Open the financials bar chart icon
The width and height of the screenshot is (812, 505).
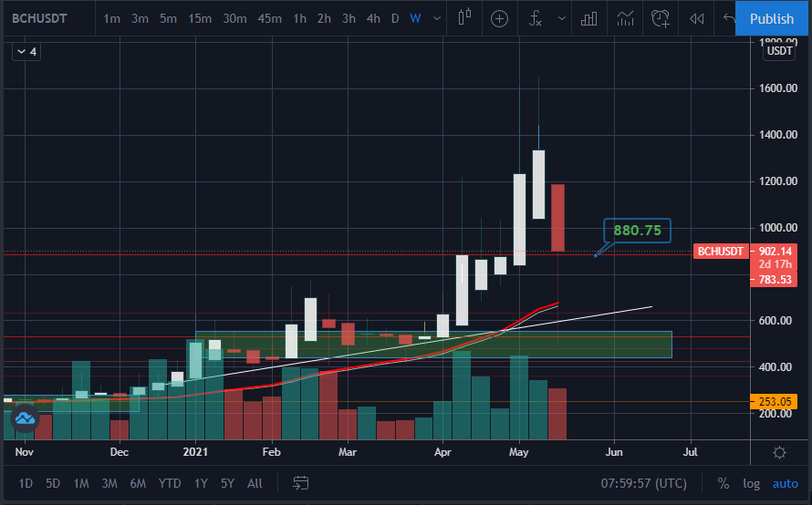(588, 19)
